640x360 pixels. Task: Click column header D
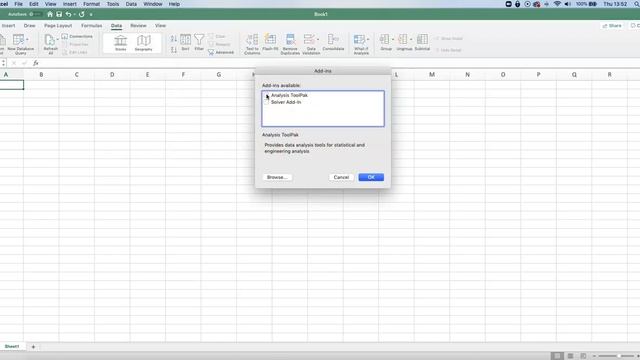112,75
